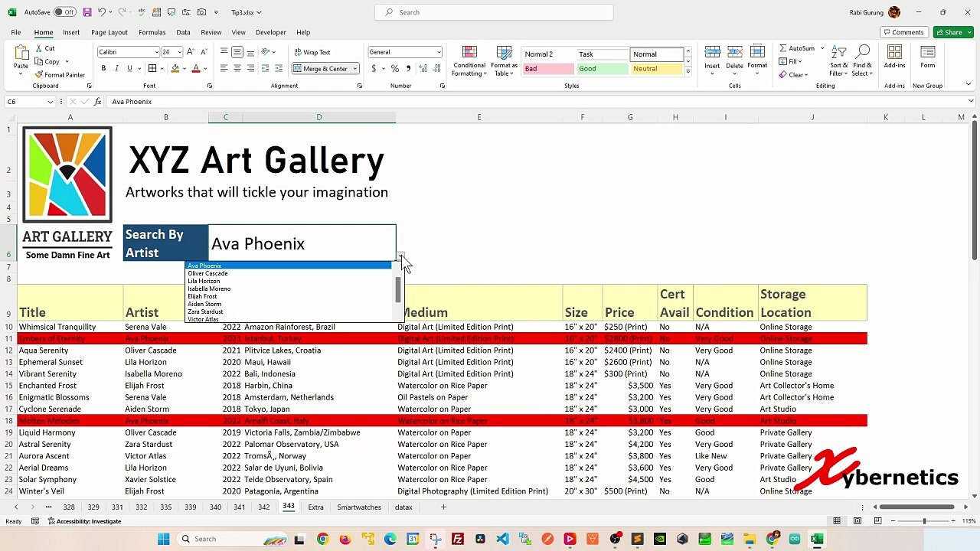Set middle vertical alignment
The height and width of the screenshot is (551, 980).
(237, 52)
